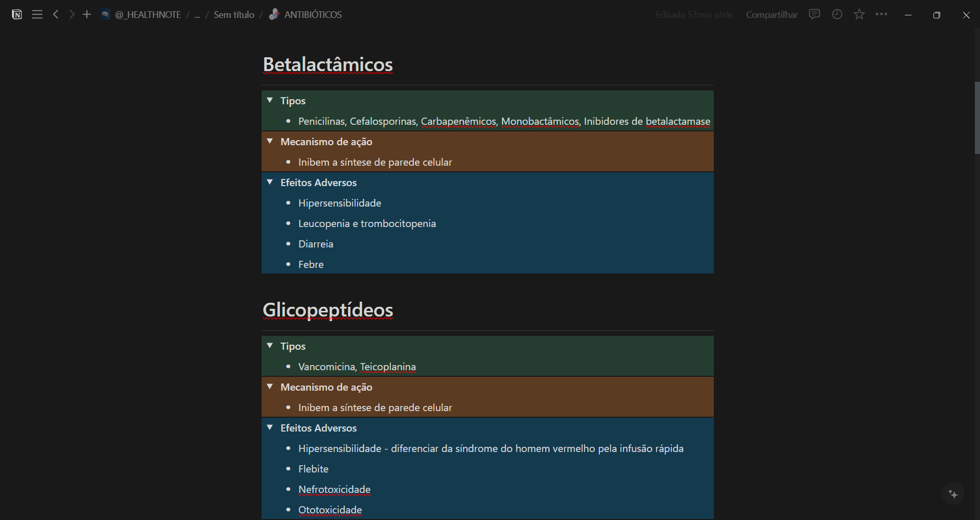Click the Flebite bullet item

click(313, 469)
